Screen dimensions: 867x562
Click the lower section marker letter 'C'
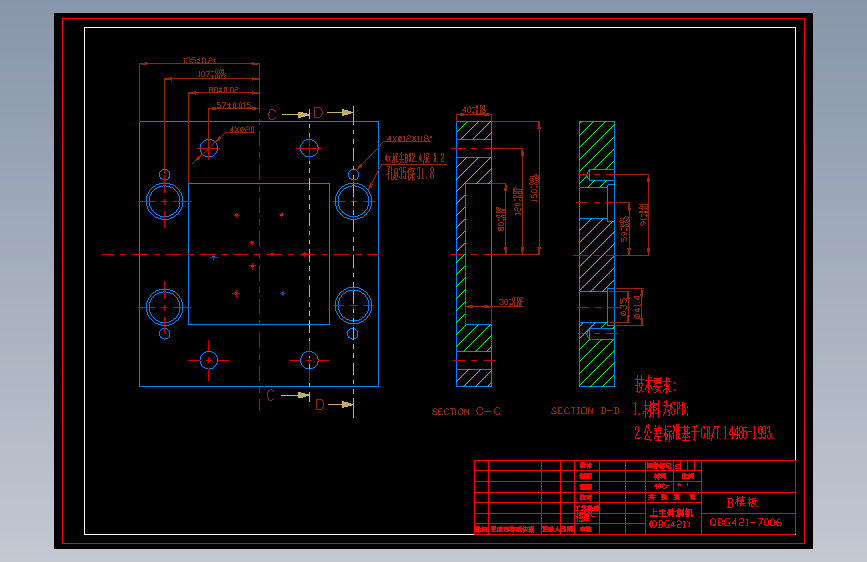click(270, 396)
